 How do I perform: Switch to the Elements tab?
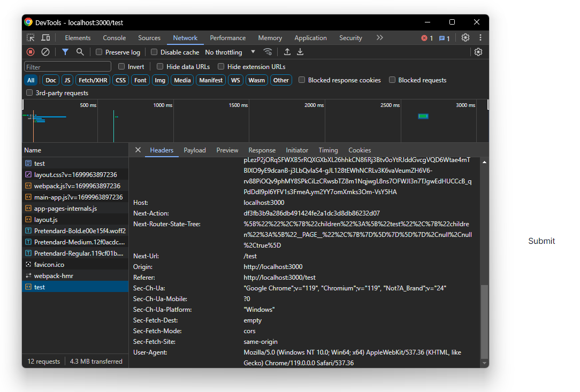tap(78, 38)
